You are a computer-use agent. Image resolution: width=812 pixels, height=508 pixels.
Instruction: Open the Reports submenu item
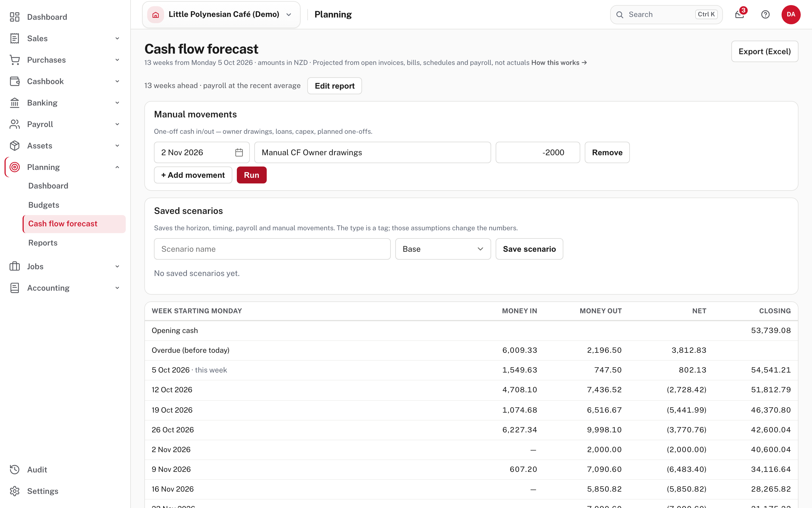[x=43, y=243]
